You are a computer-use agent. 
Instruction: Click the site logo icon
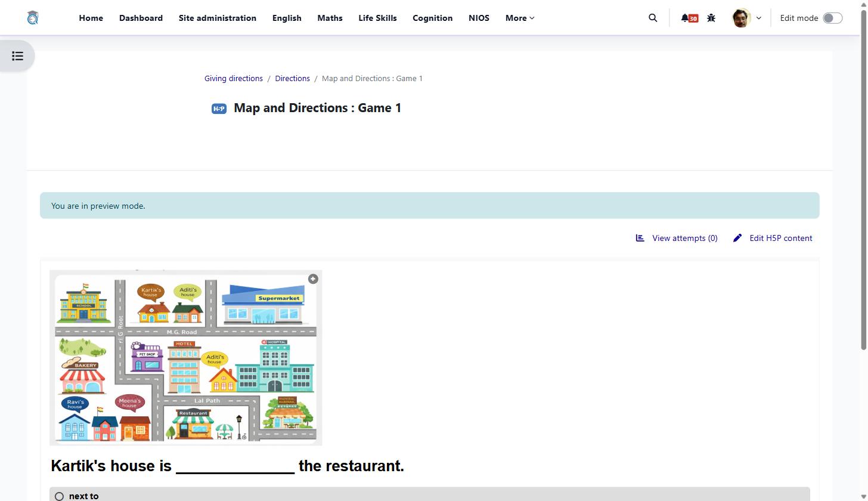click(x=33, y=18)
